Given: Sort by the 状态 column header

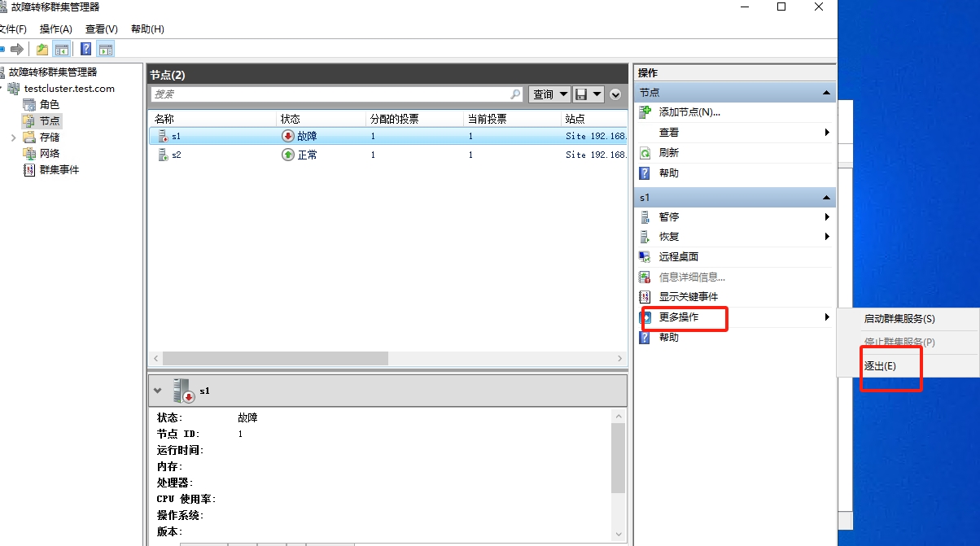Looking at the screenshot, I should (322, 119).
